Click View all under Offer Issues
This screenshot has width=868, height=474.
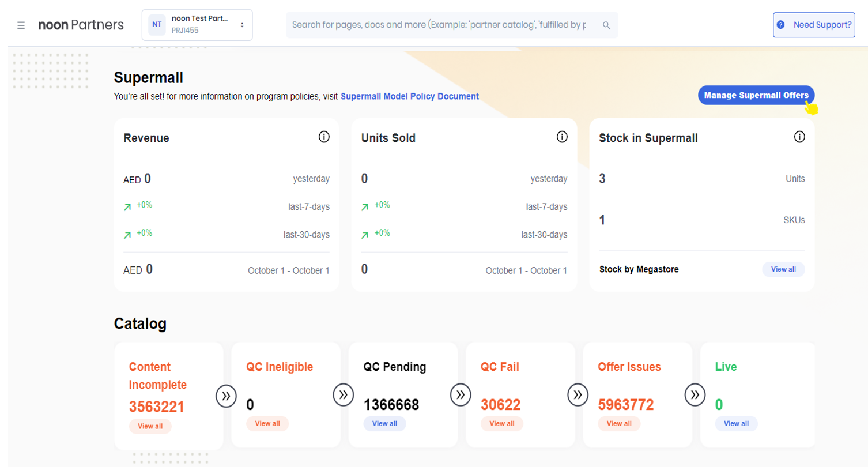[619, 423]
